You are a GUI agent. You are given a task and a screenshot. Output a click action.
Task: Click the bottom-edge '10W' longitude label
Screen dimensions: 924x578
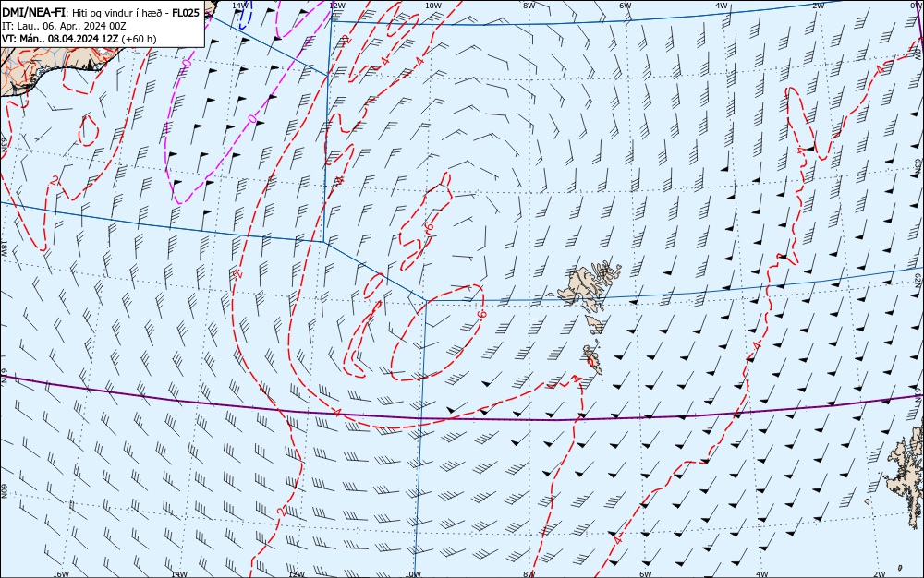[413, 574]
